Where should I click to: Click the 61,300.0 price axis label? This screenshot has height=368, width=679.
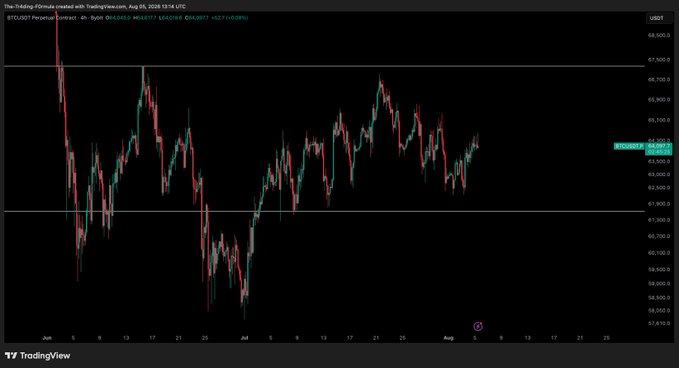[659, 220]
